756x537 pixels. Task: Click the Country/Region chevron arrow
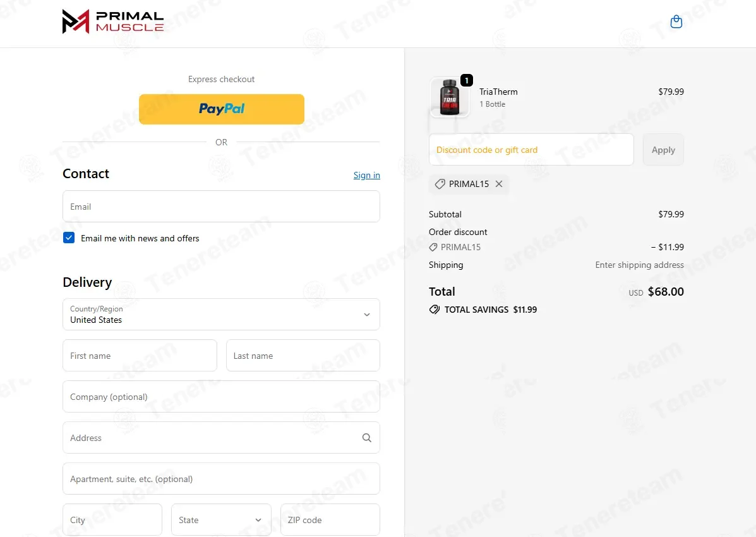coord(367,315)
